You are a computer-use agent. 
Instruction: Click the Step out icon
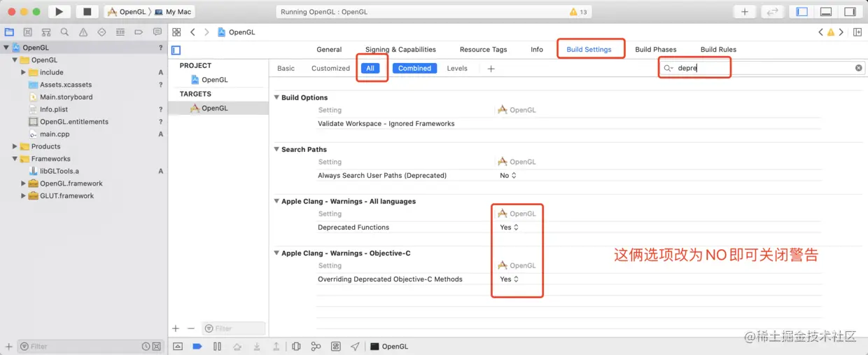[x=276, y=346]
